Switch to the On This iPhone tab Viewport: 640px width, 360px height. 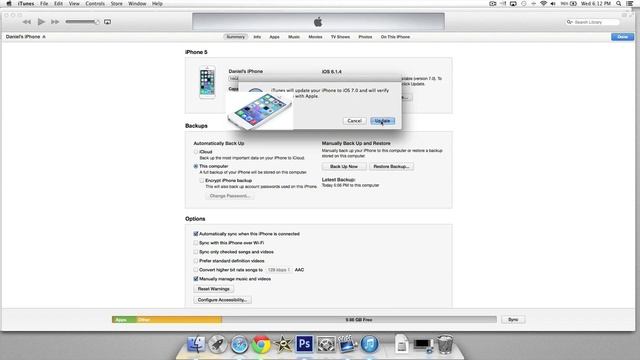click(395, 37)
